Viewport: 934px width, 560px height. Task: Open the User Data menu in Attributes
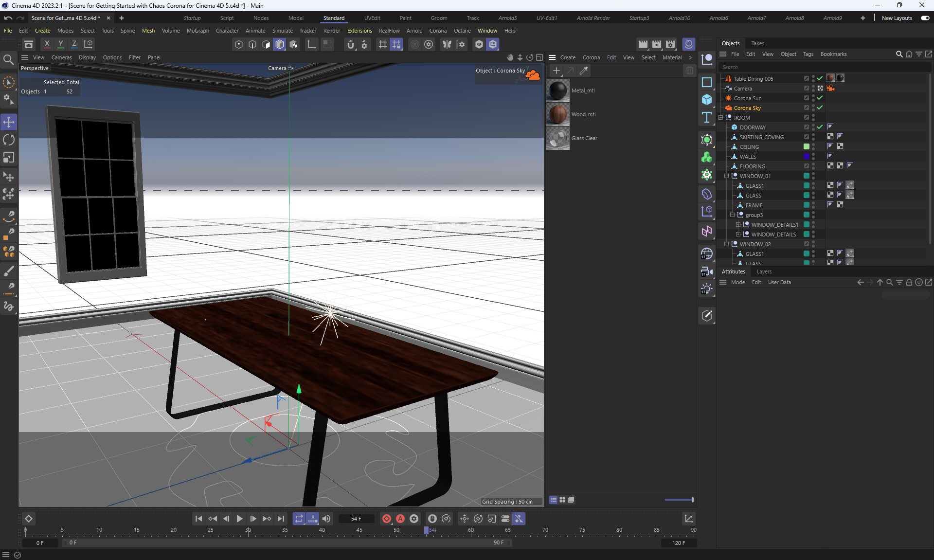point(779,282)
